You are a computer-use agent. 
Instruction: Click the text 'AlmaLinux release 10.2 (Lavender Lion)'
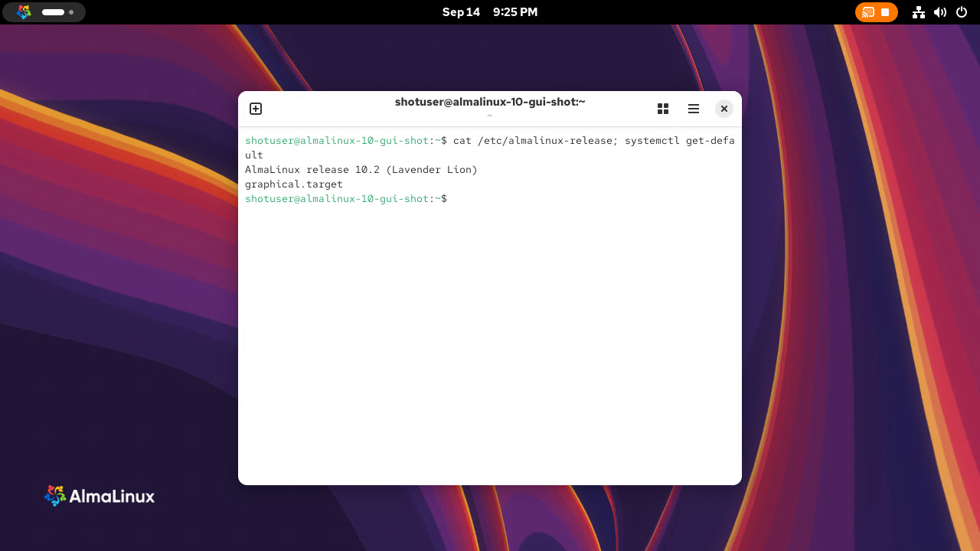[361, 169]
